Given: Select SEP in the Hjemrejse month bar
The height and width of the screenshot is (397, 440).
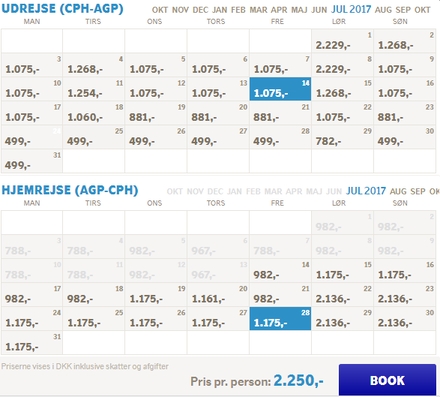Looking at the screenshot, I should click(x=418, y=191).
